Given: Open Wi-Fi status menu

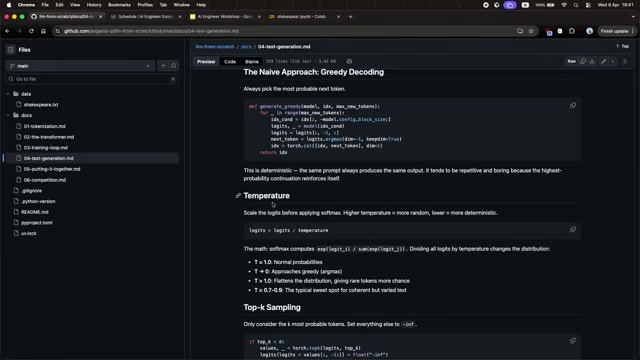Looking at the screenshot, I should click(x=564, y=5).
